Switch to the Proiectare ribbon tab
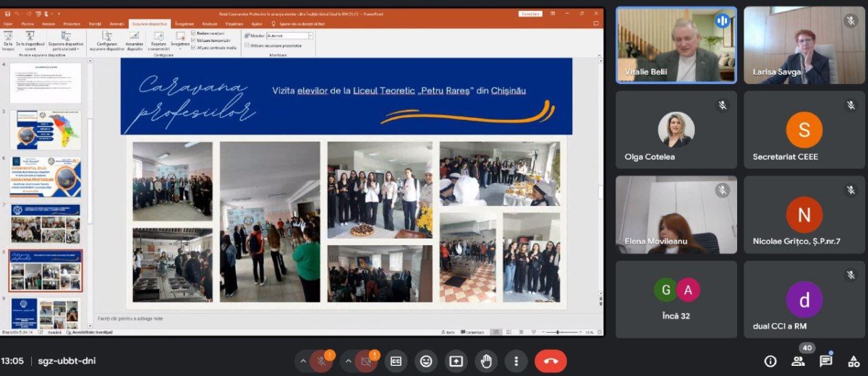Screen dimensions: 868x376 coord(72,24)
